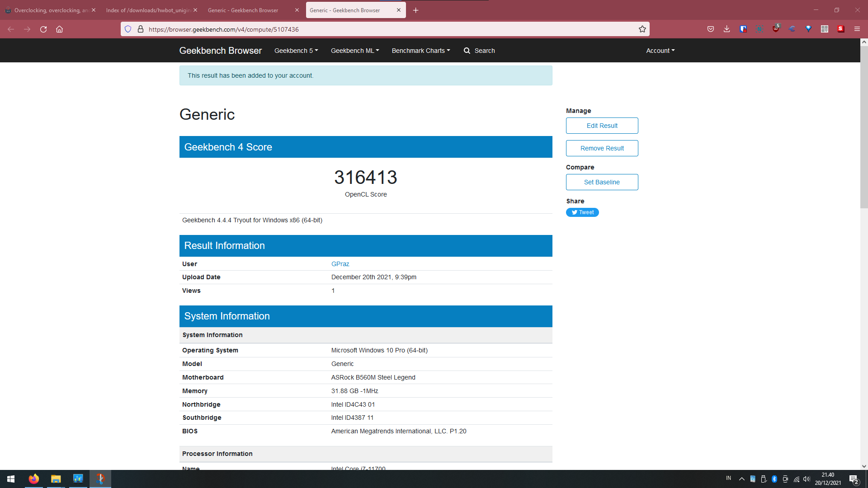Expand the Account dropdown menu
This screenshot has height=488, width=868.
[x=660, y=51]
